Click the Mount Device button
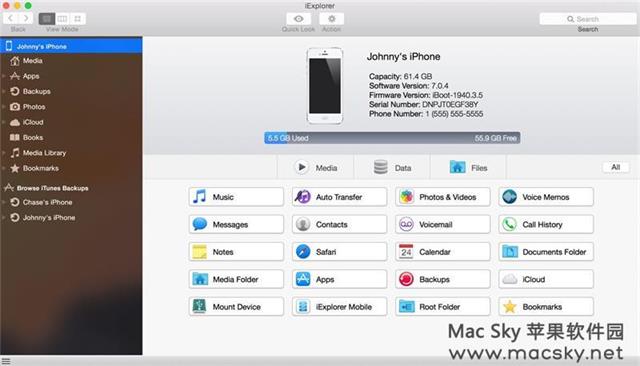 coord(236,307)
